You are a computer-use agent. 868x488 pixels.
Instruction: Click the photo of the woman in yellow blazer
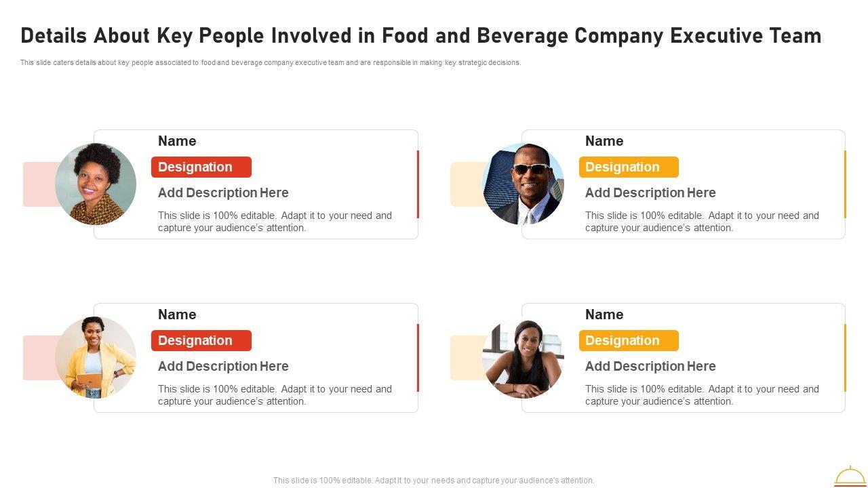point(96,357)
